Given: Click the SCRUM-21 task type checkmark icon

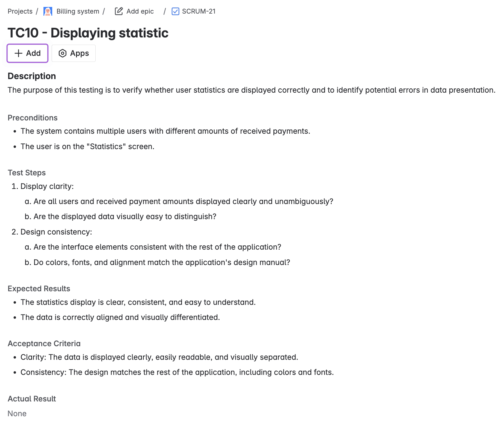Looking at the screenshot, I should tap(175, 11).
